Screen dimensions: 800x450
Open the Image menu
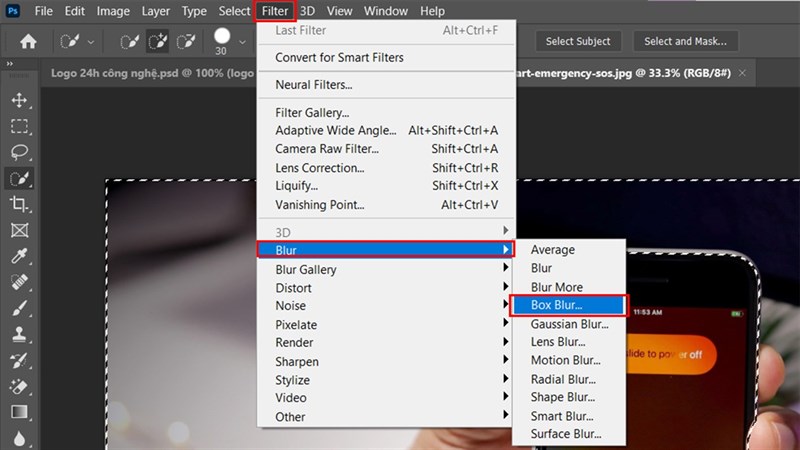[x=113, y=11]
